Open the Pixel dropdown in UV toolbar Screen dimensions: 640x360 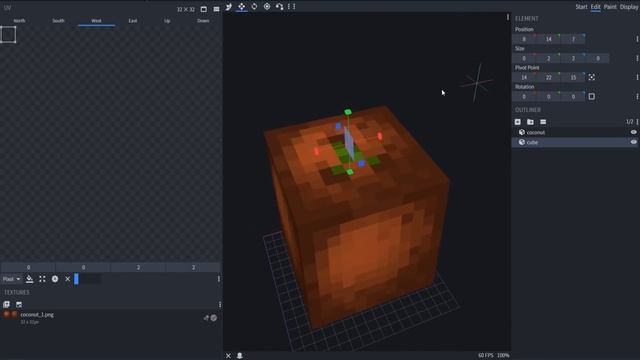point(11,279)
